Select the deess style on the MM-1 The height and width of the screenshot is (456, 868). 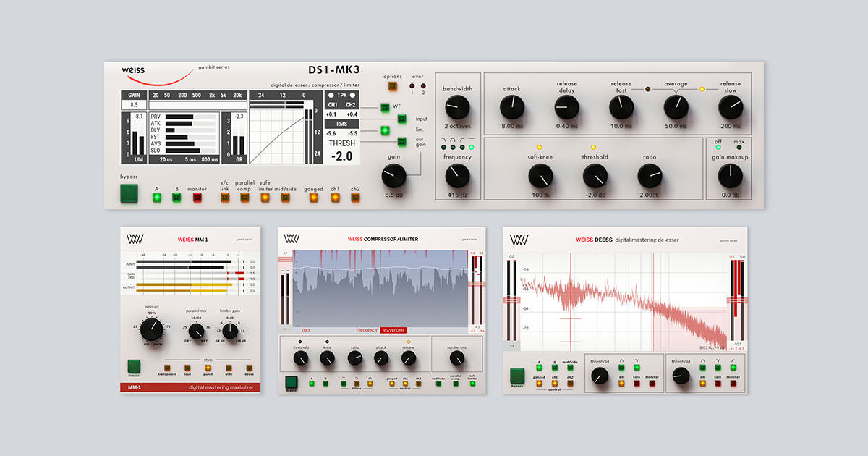point(248,367)
